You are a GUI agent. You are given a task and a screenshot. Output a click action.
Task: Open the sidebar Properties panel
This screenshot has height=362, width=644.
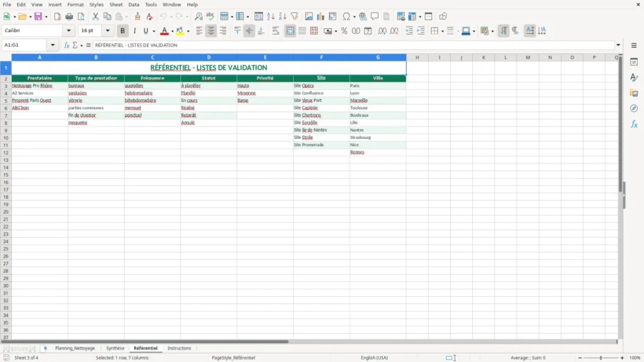(x=634, y=62)
